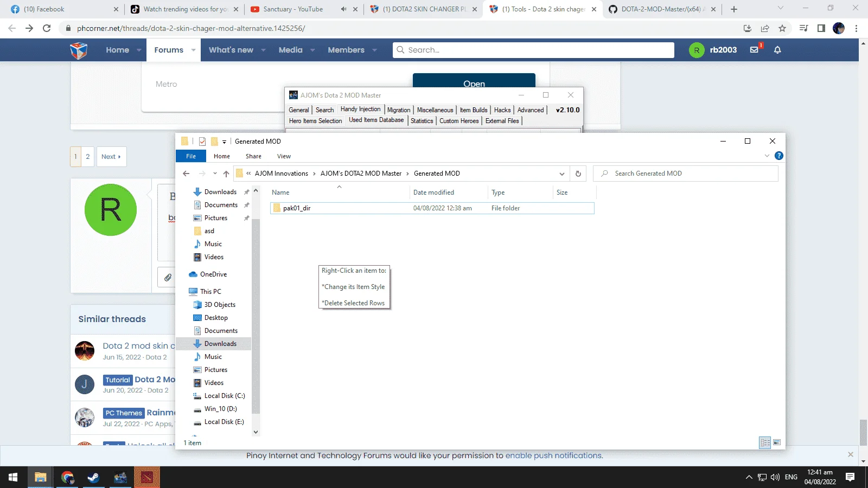Click the Next page button
Screen dimensions: 868x488
pyautogui.click(x=111, y=157)
